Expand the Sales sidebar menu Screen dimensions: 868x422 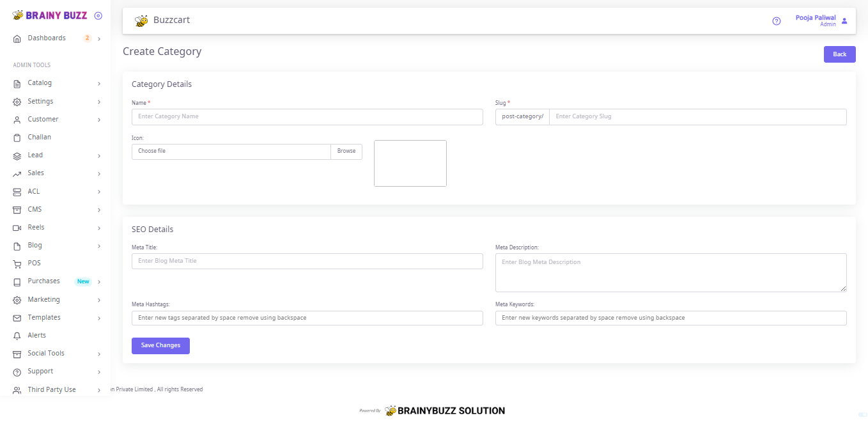tap(35, 173)
